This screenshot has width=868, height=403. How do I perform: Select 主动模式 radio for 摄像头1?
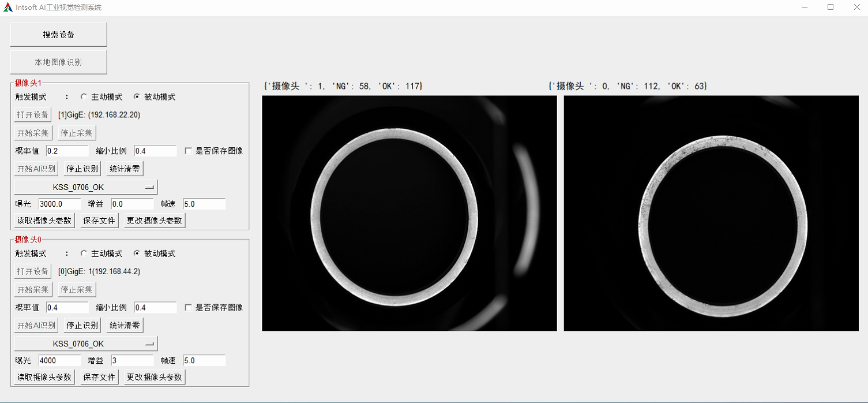[x=84, y=97]
